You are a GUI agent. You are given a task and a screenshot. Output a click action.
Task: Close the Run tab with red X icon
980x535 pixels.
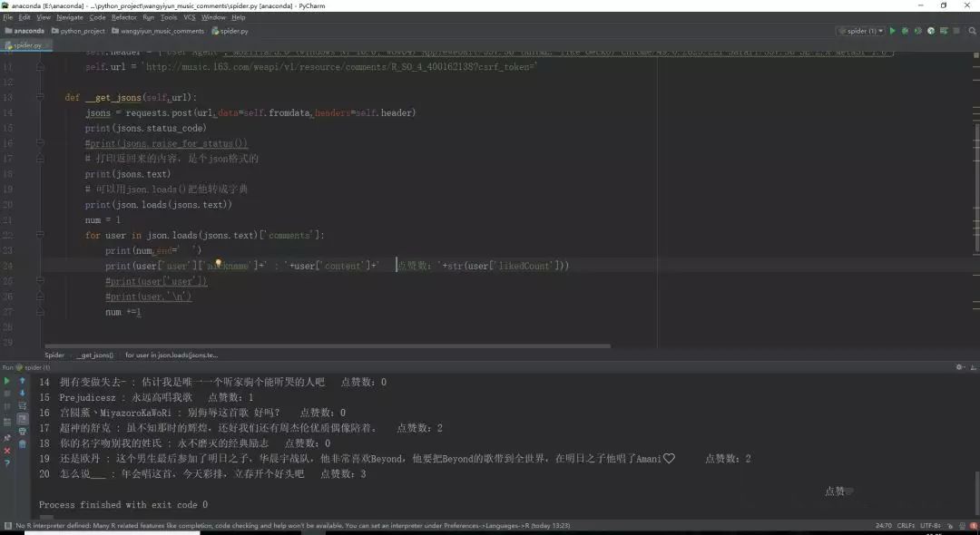(x=7, y=451)
